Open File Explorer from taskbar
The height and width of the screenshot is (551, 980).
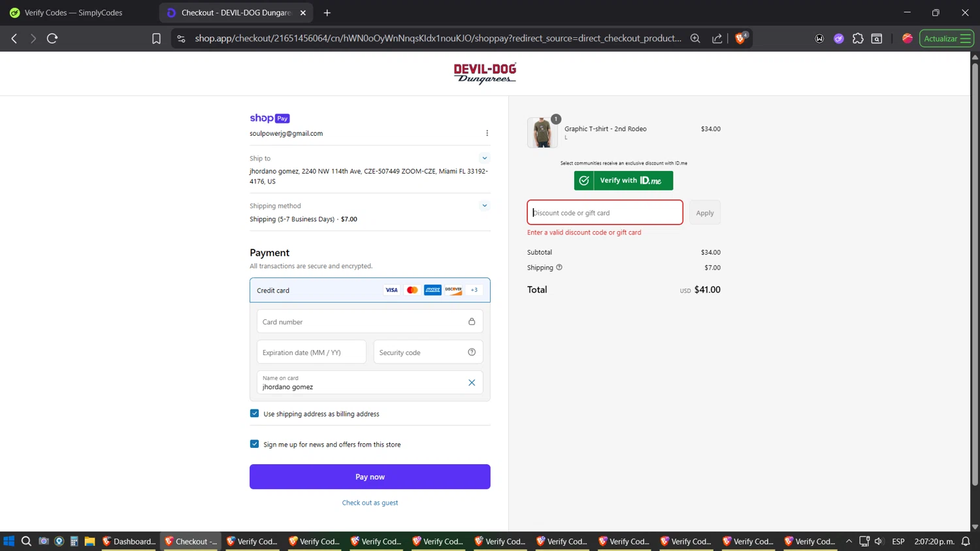[90, 541]
